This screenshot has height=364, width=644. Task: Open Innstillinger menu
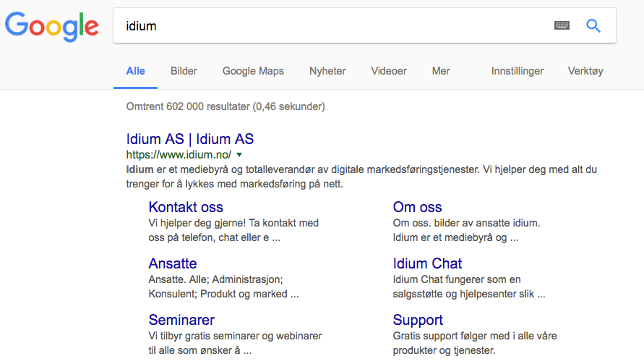pos(518,71)
